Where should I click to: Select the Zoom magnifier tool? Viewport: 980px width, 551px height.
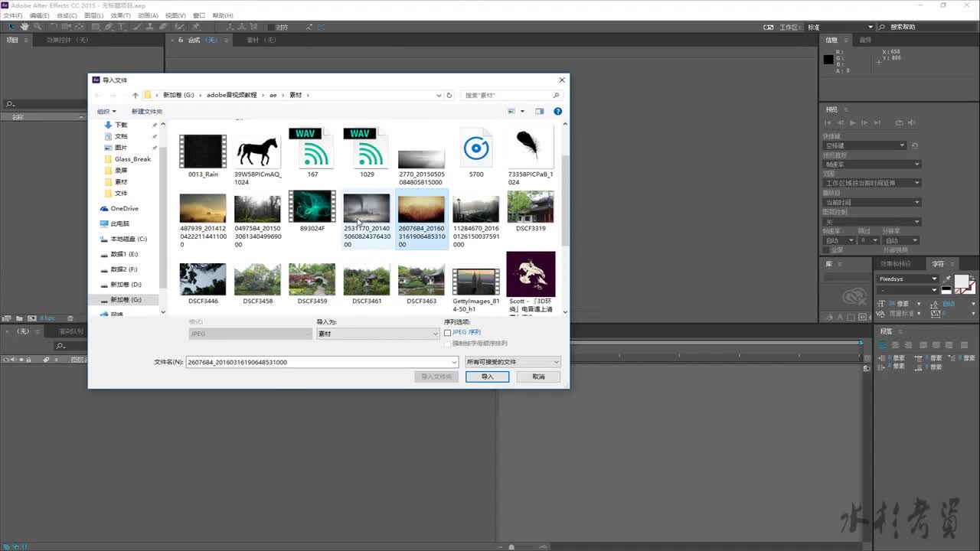pos(37,27)
